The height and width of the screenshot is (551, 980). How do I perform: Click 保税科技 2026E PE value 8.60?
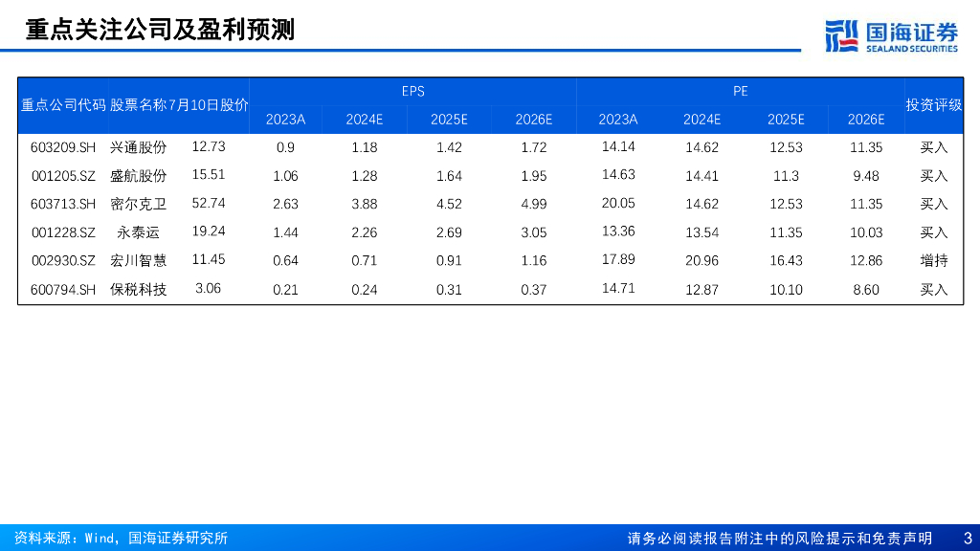point(865,290)
